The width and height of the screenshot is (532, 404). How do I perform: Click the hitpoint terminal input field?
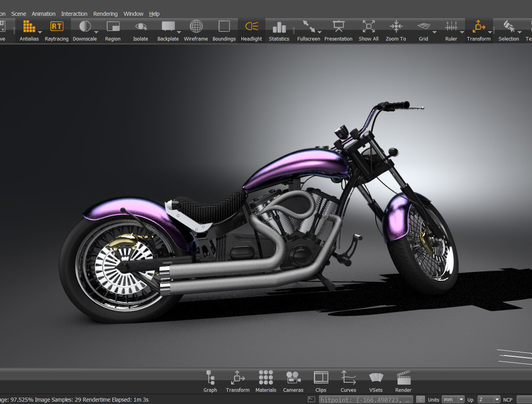pyautogui.click(x=365, y=400)
